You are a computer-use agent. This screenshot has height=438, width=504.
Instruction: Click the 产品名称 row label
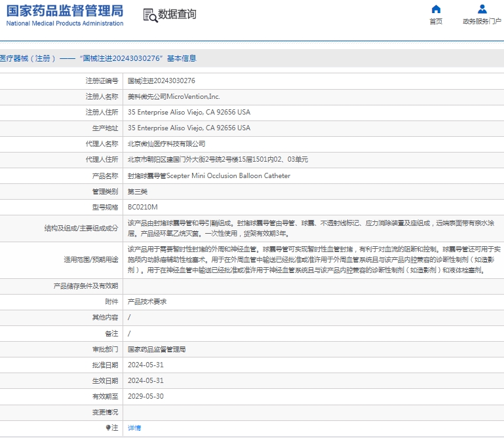click(105, 176)
